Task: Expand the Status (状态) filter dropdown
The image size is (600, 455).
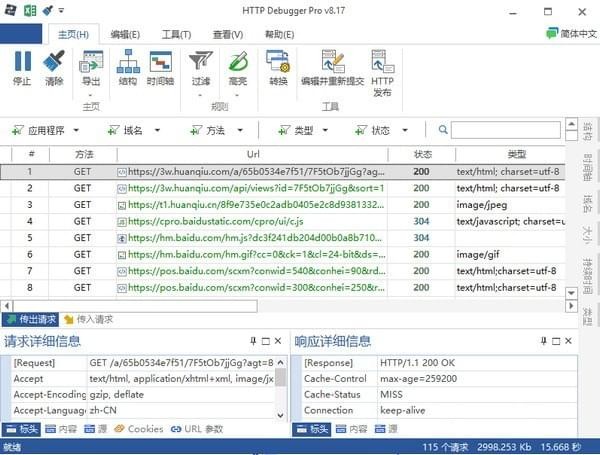Action: click(x=405, y=130)
